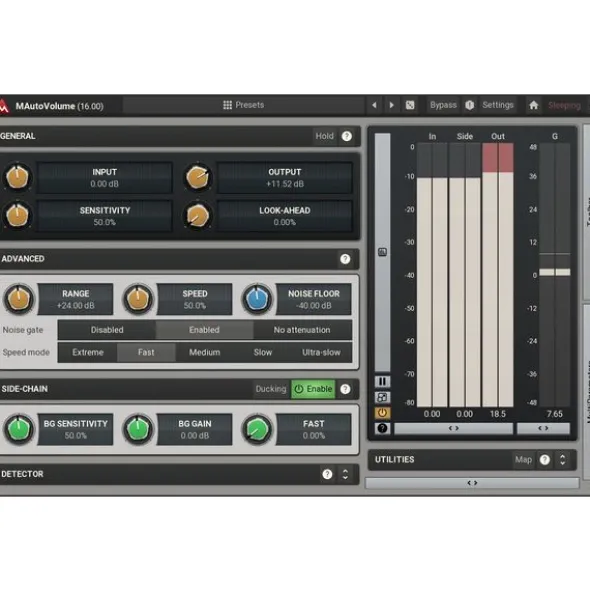Edit the NOISE FLOOR -40.00 dB field

tap(314, 299)
